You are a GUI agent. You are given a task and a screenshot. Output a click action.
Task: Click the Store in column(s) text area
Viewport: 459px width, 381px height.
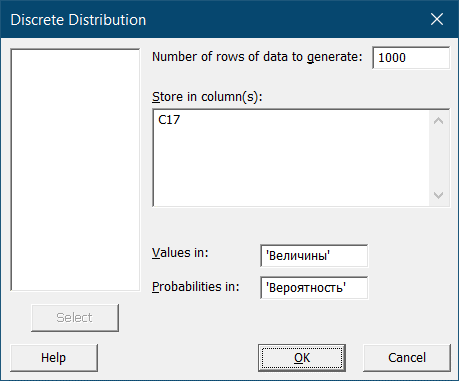coord(291,158)
